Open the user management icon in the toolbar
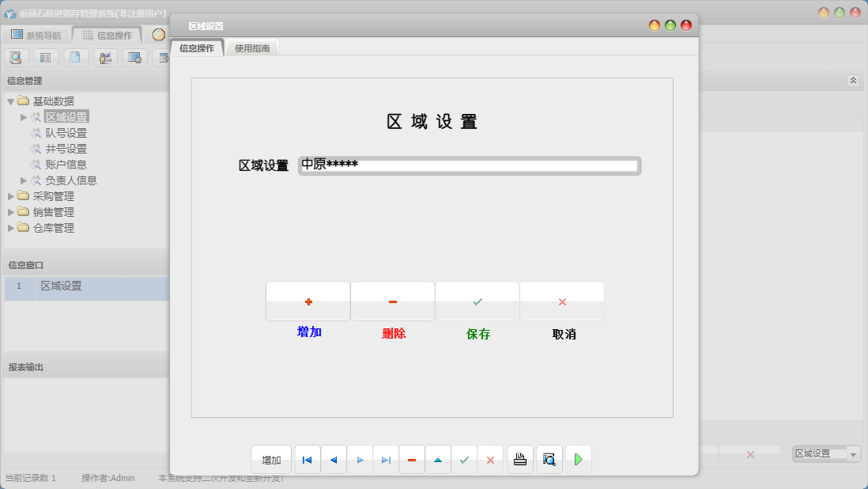The height and width of the screenshot is (489, 868). click(x=105, y=58)
